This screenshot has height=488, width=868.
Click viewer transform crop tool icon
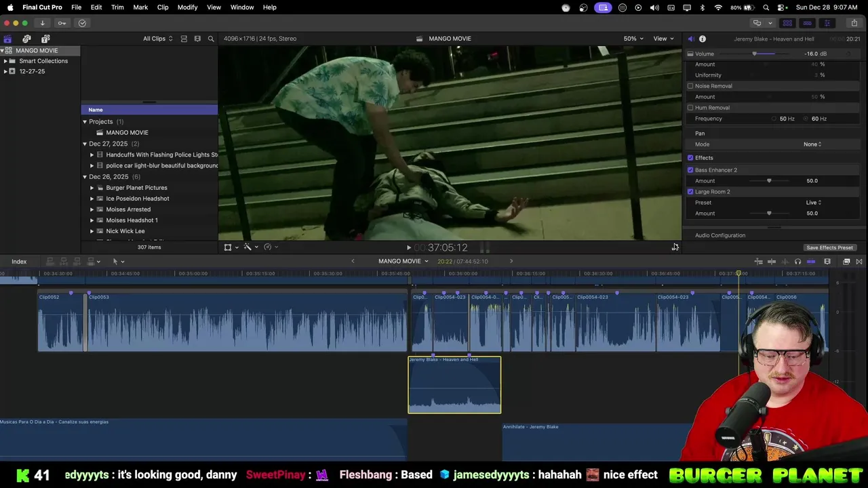228,247
